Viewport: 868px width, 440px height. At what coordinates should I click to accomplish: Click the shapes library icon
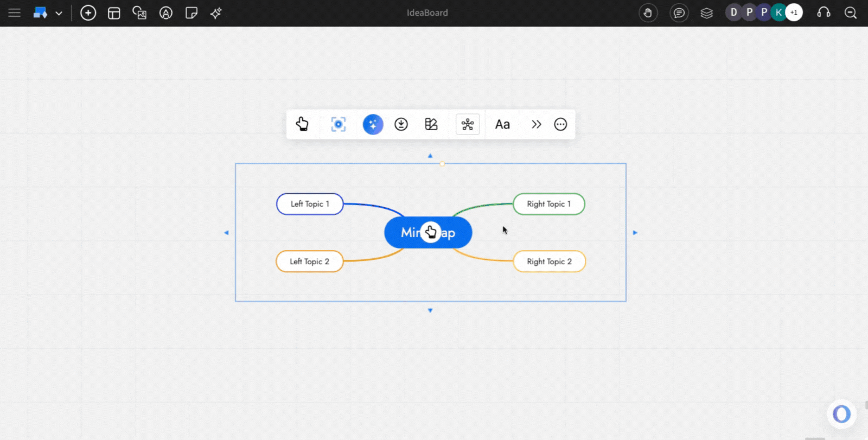tap(41, 12)
